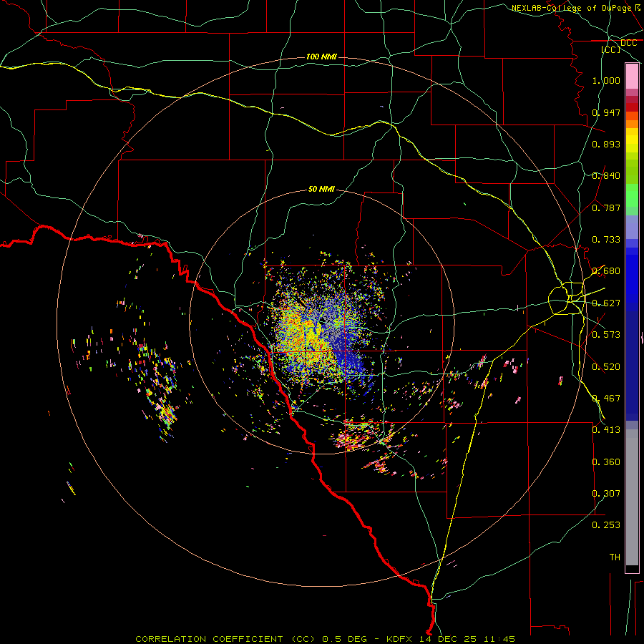Click the 0.893 scale value
644x644 pixels.
click(606, 144)
